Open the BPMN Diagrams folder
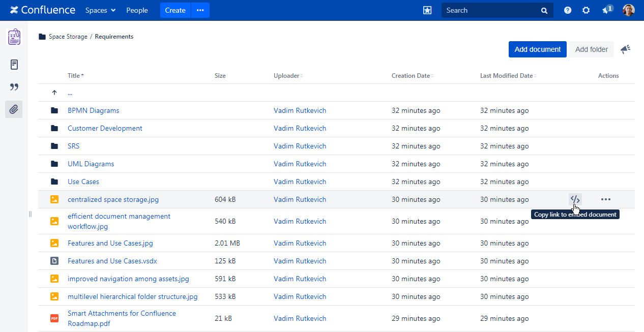The height and width of the screenshot is (332, 644). click(93, 110)
